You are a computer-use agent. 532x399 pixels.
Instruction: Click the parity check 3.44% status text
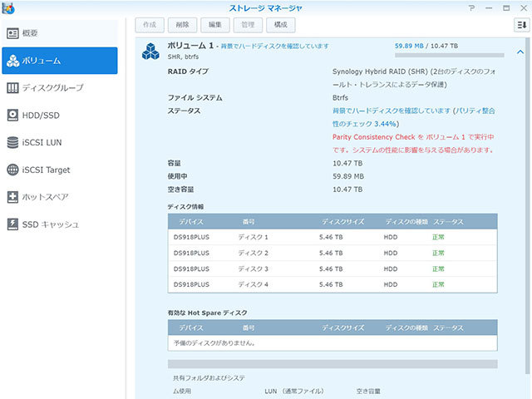click(x=414, y=117)
